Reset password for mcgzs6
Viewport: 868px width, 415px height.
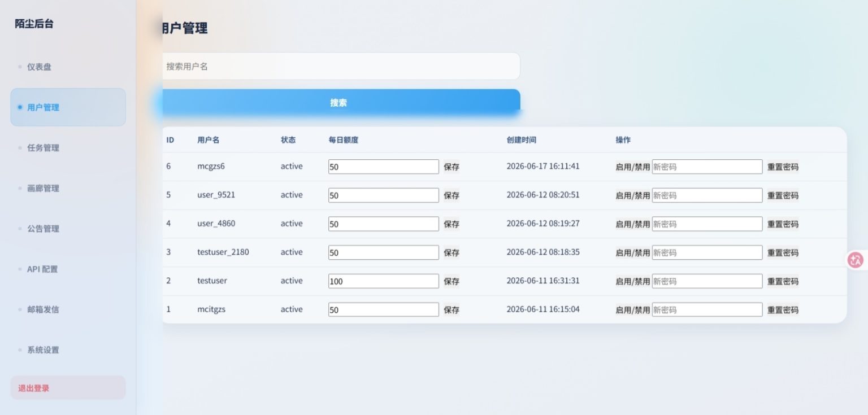(x=783, y=167)
